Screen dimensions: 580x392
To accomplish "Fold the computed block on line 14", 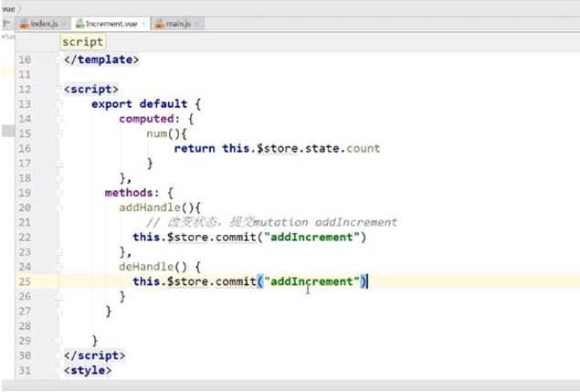I will [x=58, y=119].
